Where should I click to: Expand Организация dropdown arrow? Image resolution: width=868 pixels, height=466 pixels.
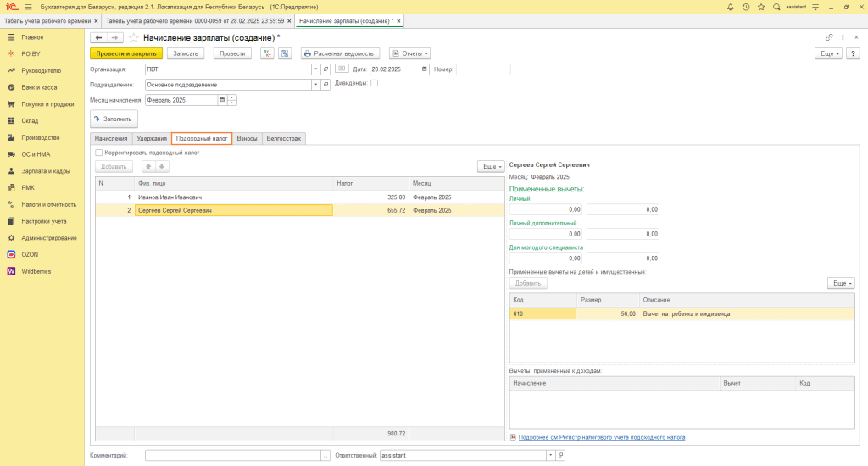(x=315, y=69)
